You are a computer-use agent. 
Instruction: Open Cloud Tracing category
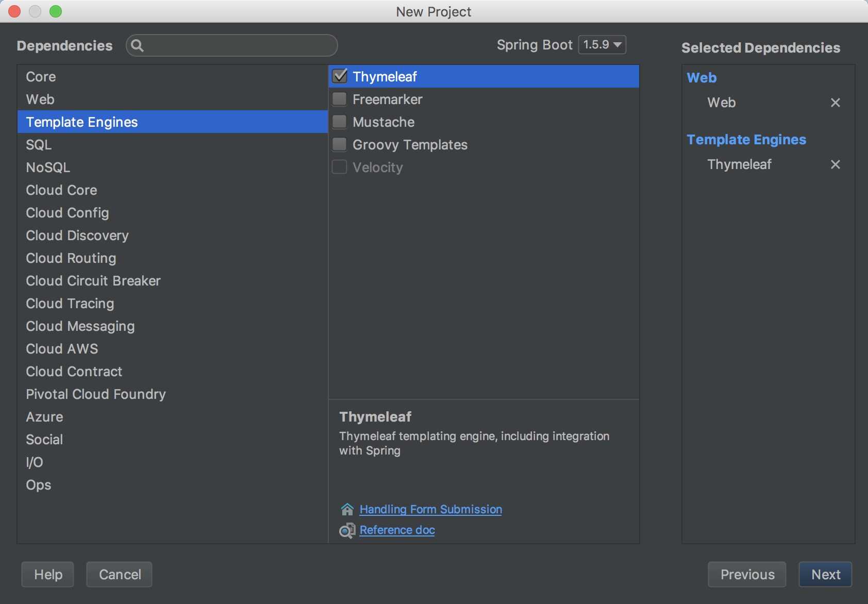tap(173, 303)
